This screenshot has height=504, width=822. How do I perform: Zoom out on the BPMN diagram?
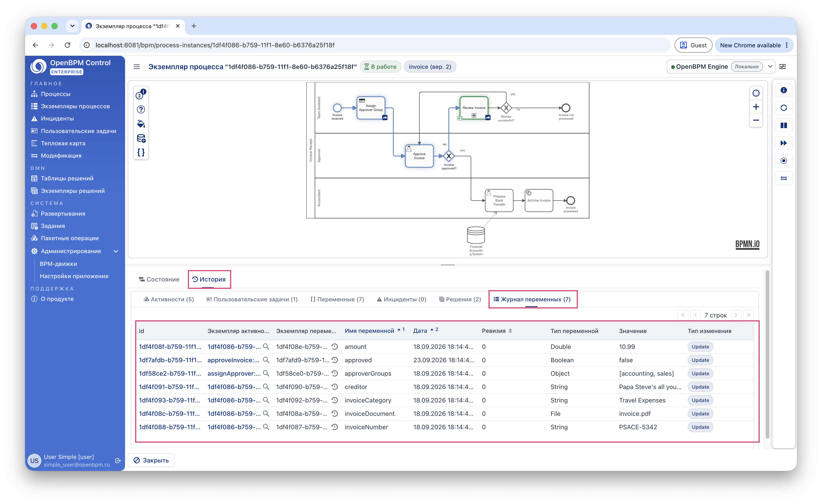coord(756,120)
